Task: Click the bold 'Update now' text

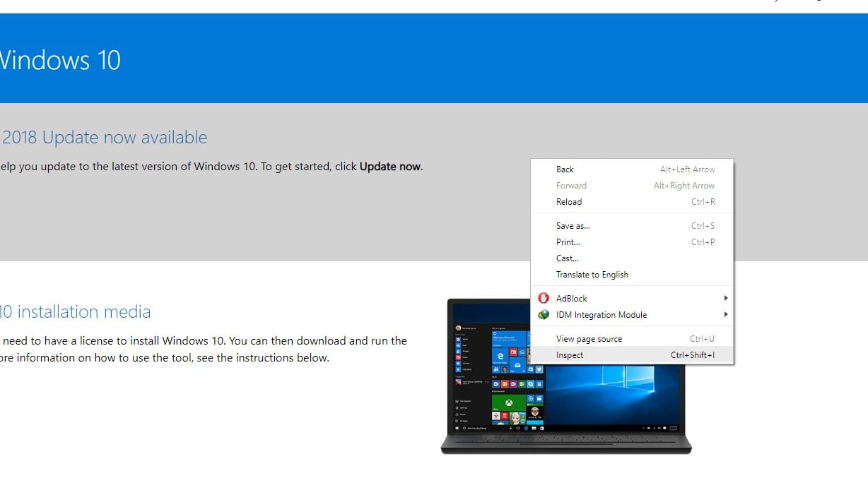Action: coord(390,167)
